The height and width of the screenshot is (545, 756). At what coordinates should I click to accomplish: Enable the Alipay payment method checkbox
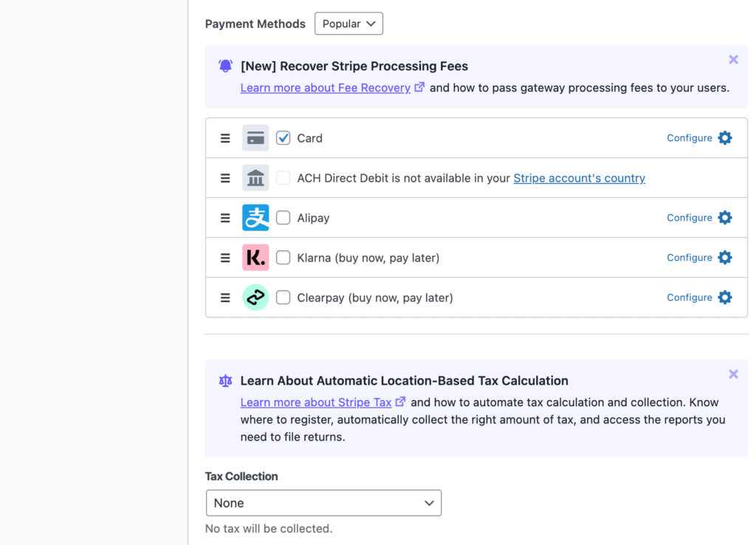click(x=283, y=218)
